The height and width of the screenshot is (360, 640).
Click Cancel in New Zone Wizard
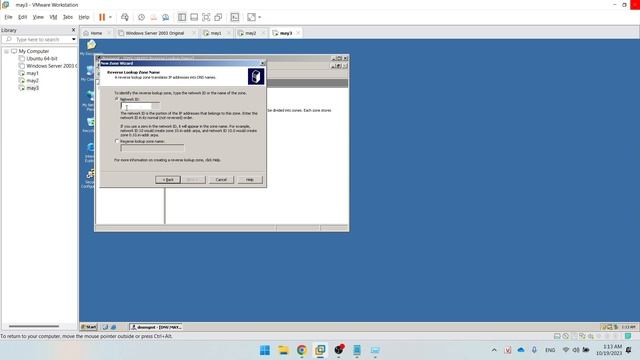pos(221,180)
